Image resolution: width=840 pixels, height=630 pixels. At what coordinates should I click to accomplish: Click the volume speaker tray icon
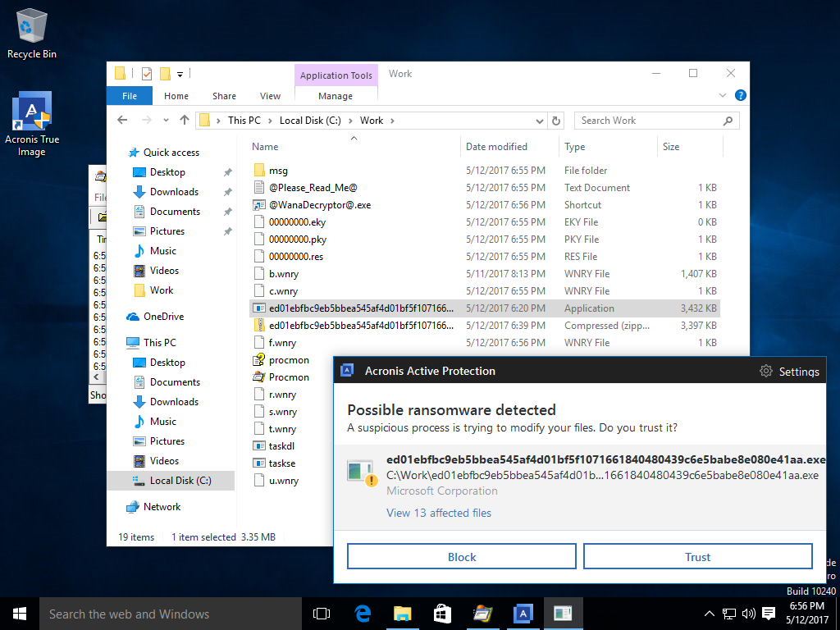(748, 614)
